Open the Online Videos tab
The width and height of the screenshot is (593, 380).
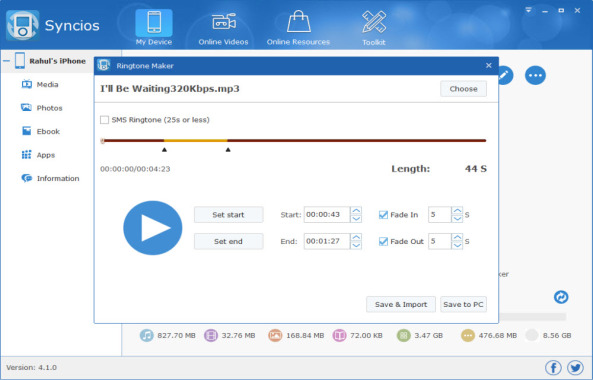[x=223, y=29]
